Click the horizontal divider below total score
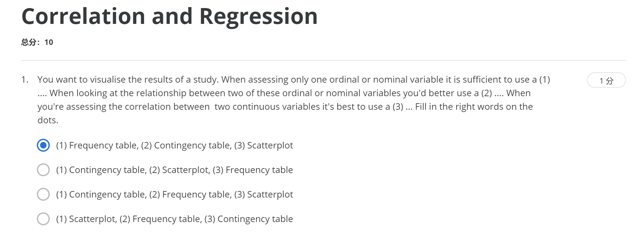The height and width of the screenshot is (244, 644). (323, 60)
